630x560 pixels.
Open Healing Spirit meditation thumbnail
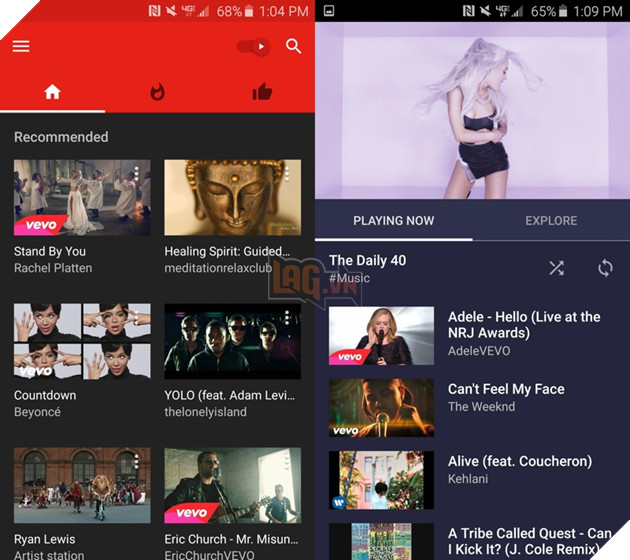[232, 197]
